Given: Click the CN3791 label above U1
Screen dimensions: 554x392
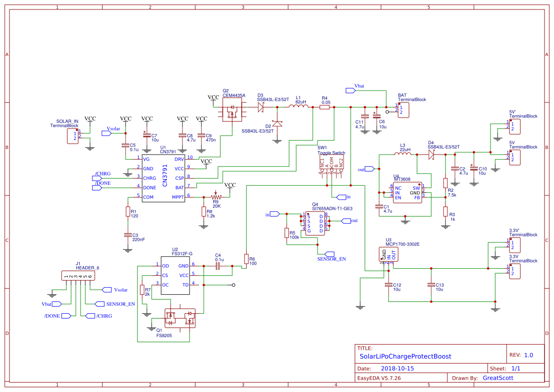Looking at the screenshot, I should [168, 152].
